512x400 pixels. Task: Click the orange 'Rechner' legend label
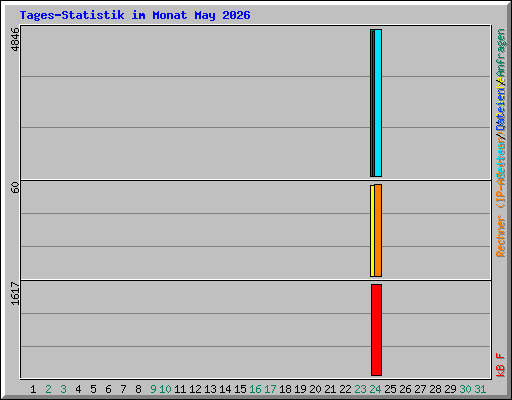501,237
